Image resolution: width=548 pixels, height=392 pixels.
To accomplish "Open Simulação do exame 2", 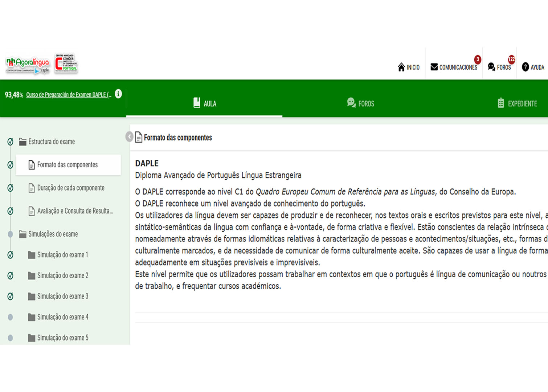I will [63, 275].
